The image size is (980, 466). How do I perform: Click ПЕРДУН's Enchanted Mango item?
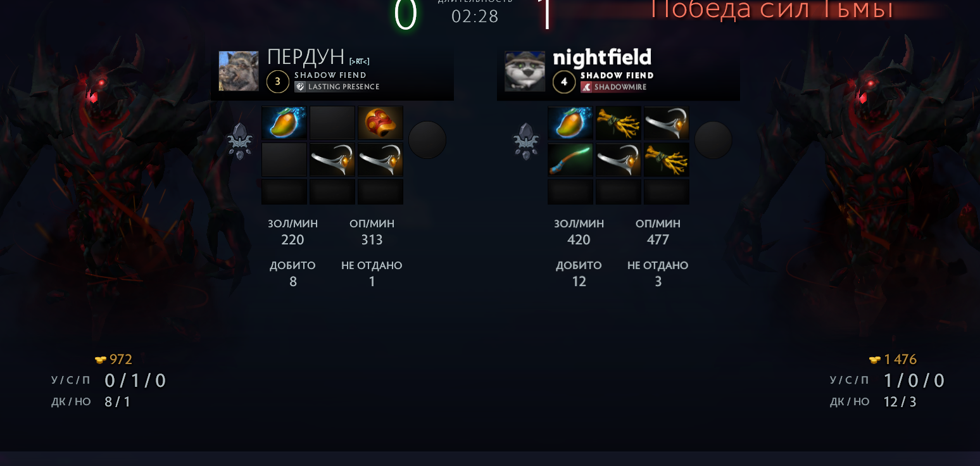[x=284, y=123]
